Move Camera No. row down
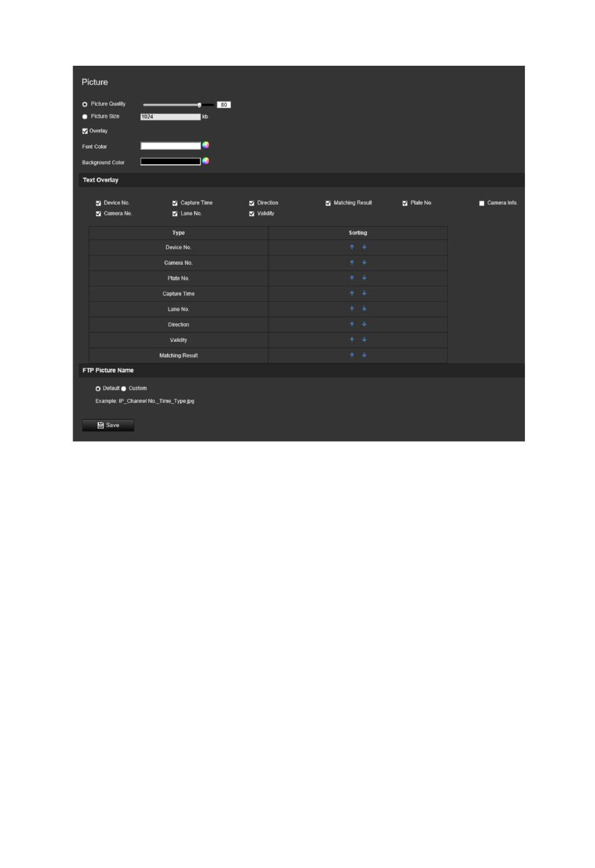 pyautogui.click(x=364, y=263)
